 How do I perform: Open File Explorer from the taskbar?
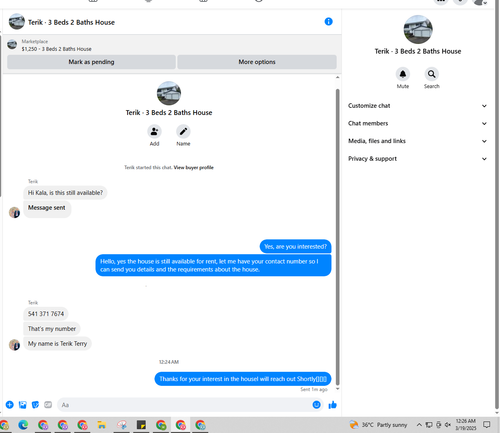coord(102,425)
